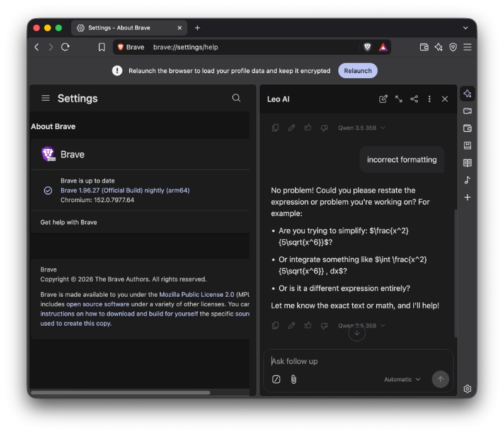Click the forward navigation arrow
The height and width of the screenshot is (434, 504).
51,47
